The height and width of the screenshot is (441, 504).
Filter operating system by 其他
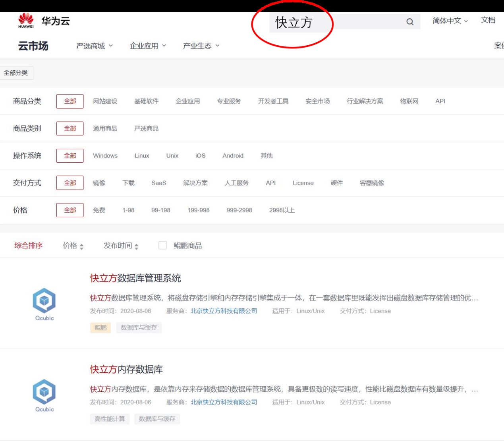coord(266,156)
